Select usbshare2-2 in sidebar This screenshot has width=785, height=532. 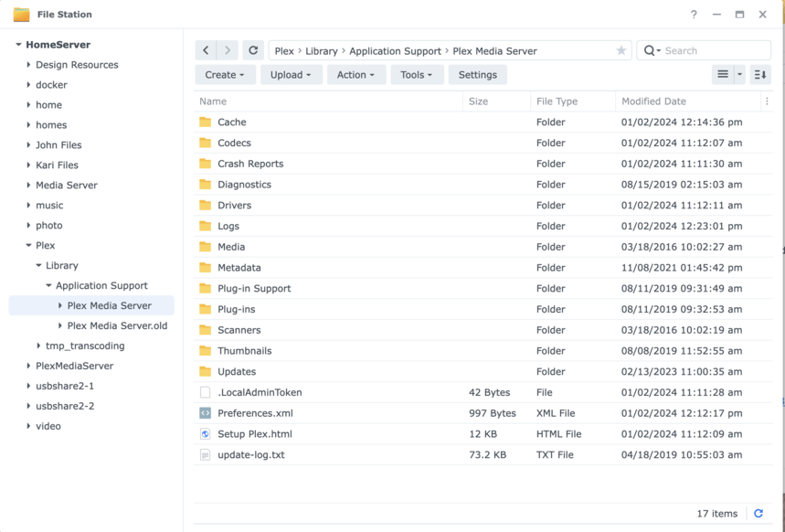point(65,406)
